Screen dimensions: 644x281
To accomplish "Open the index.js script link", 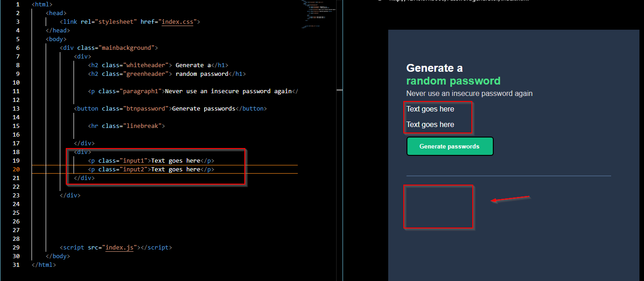I will 120,247.
